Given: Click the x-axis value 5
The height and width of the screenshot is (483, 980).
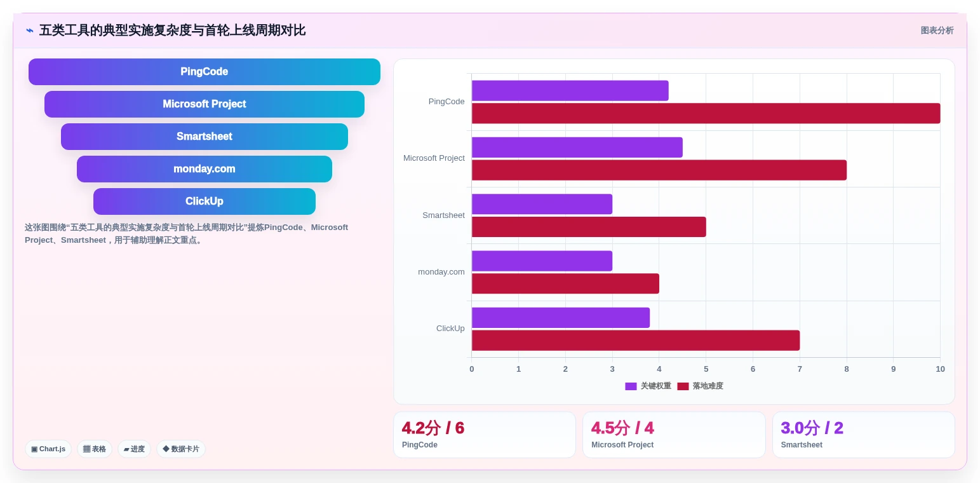Looking at the screenshot, I should pyautogui.click(x=706, y=369).
